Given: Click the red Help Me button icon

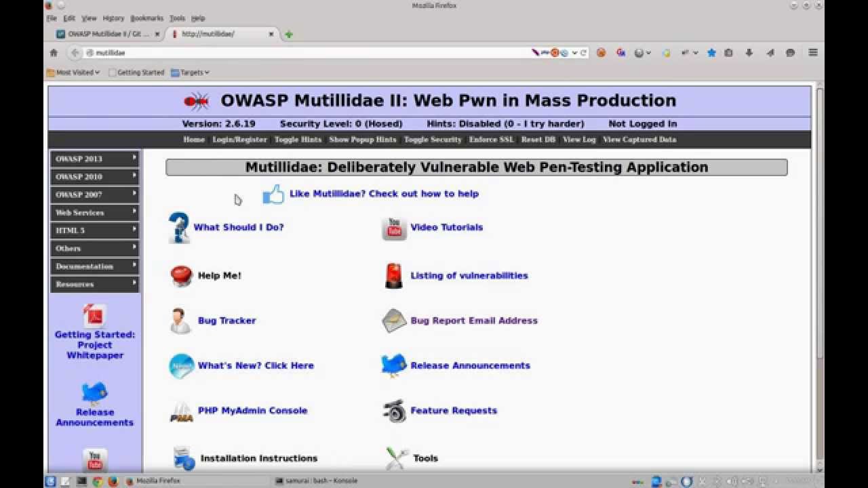Looking at the screenshot, I should 181,276.
